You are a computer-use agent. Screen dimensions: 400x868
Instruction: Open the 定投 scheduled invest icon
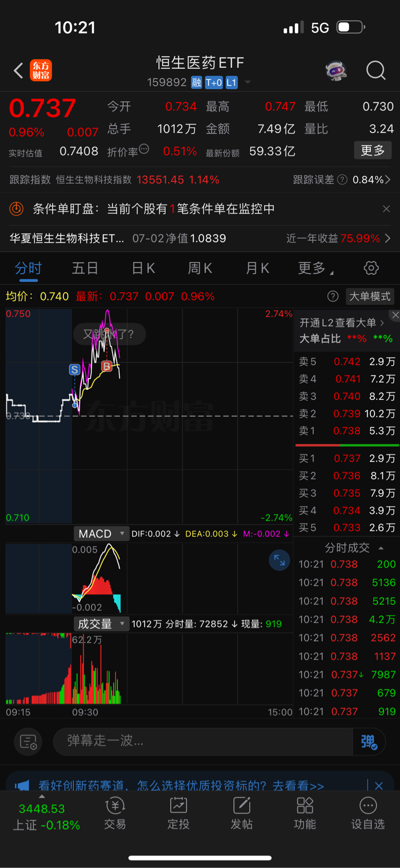[x=179, y=813]
